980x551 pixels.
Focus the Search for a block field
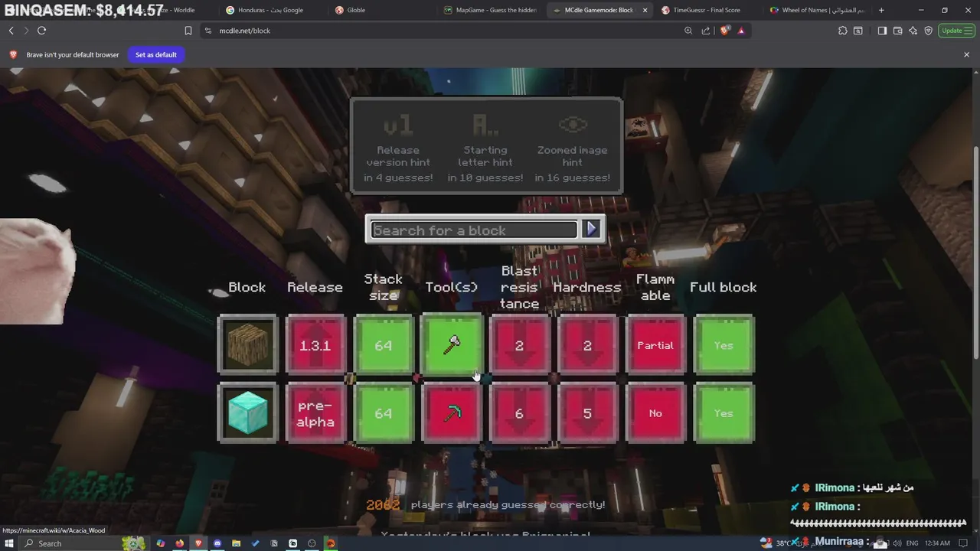click(474, 230)
